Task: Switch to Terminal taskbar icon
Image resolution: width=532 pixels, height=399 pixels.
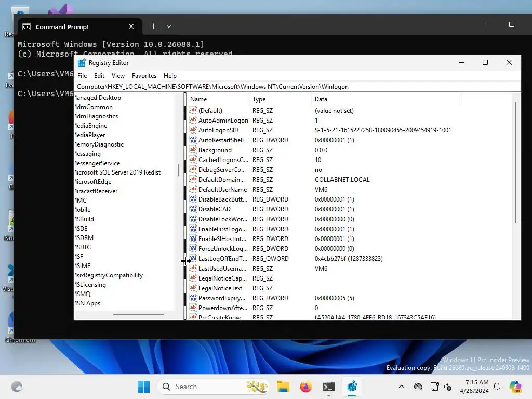Action: tap(328, 387)
